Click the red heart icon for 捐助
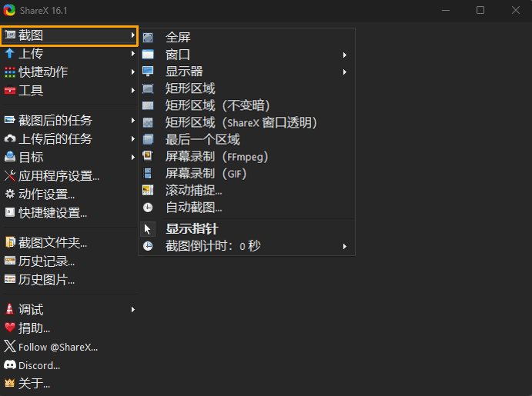 click(x=10, y=328)
